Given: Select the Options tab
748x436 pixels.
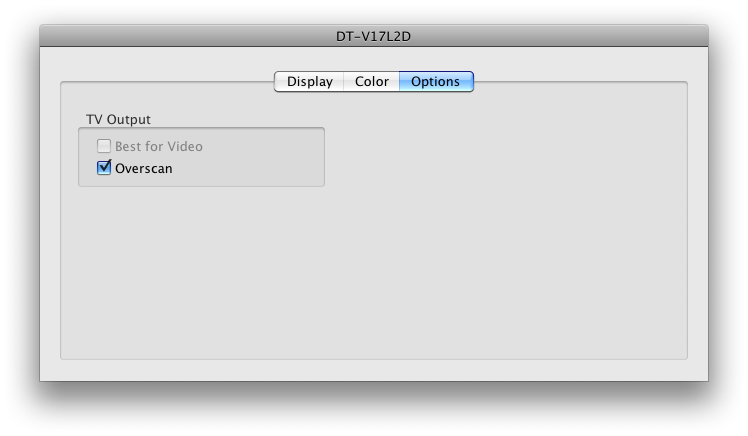Looking at the screenshot, I should [x=436, y=82].
